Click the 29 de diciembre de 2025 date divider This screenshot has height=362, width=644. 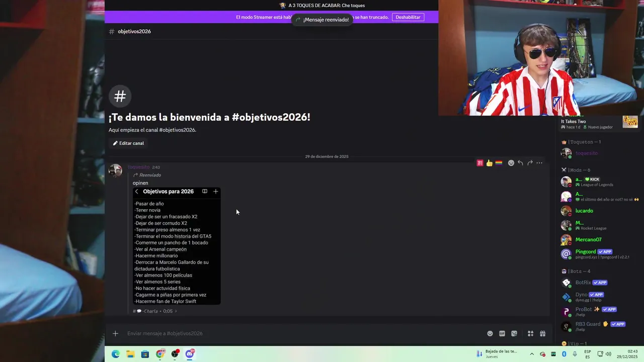pos(327,156)
